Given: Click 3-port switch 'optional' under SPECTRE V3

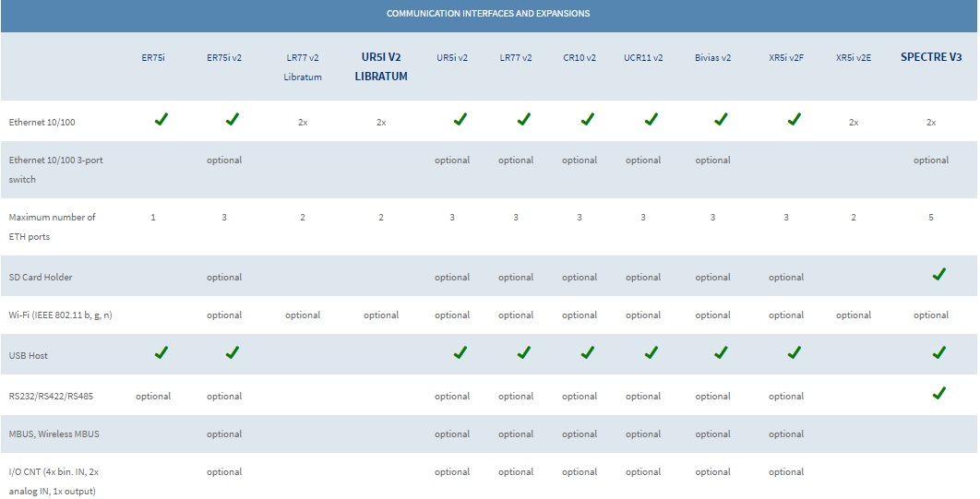Looking at the screenshot, I should click(931, 160).
